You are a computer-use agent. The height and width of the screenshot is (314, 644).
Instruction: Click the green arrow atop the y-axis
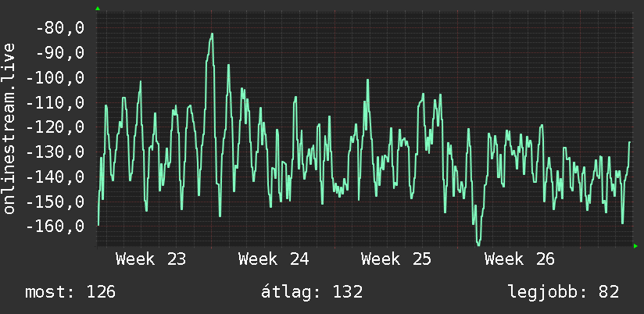[98, 9]
